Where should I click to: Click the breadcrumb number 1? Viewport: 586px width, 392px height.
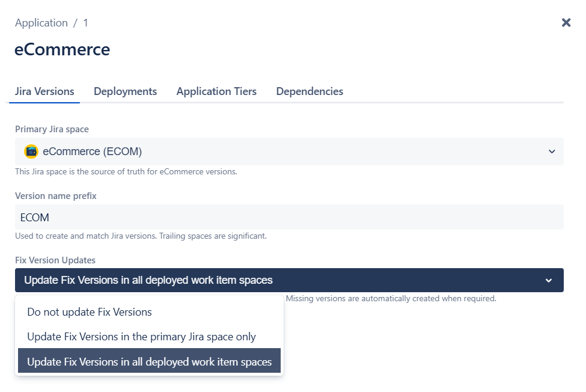pos(85,23)
